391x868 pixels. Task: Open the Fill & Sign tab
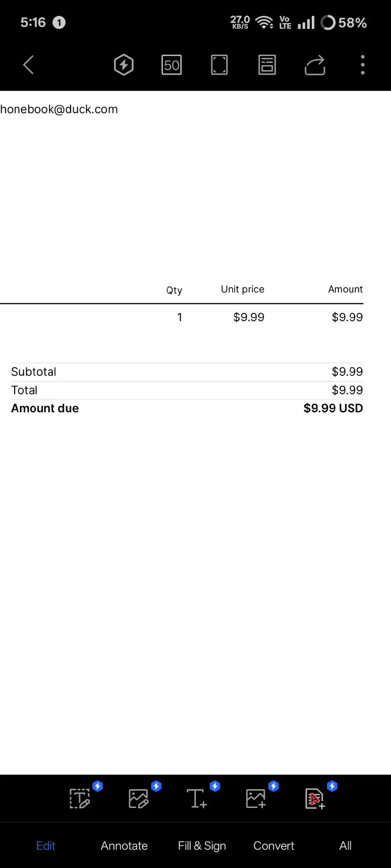pyautogui.click(x=202, y=846)
